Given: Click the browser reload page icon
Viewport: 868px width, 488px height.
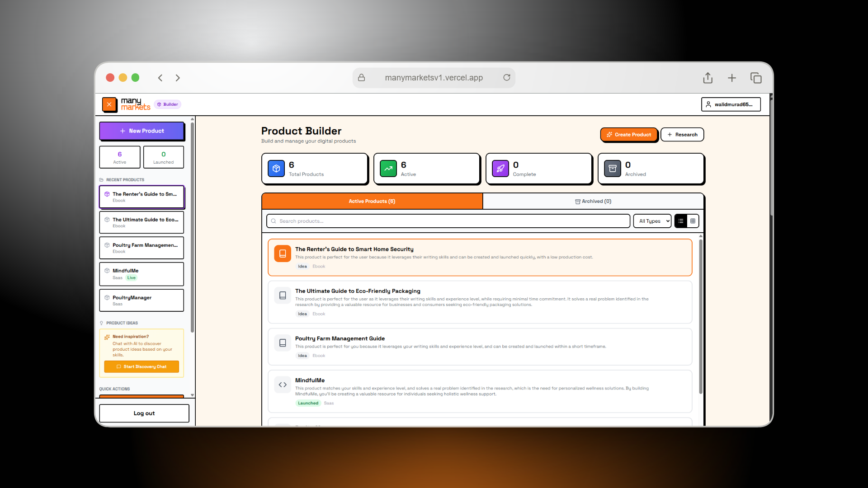Looking at the screenshot, I should [506, 78].
